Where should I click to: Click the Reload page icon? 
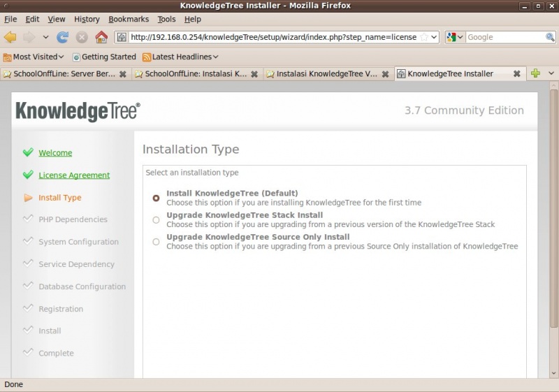63,37
